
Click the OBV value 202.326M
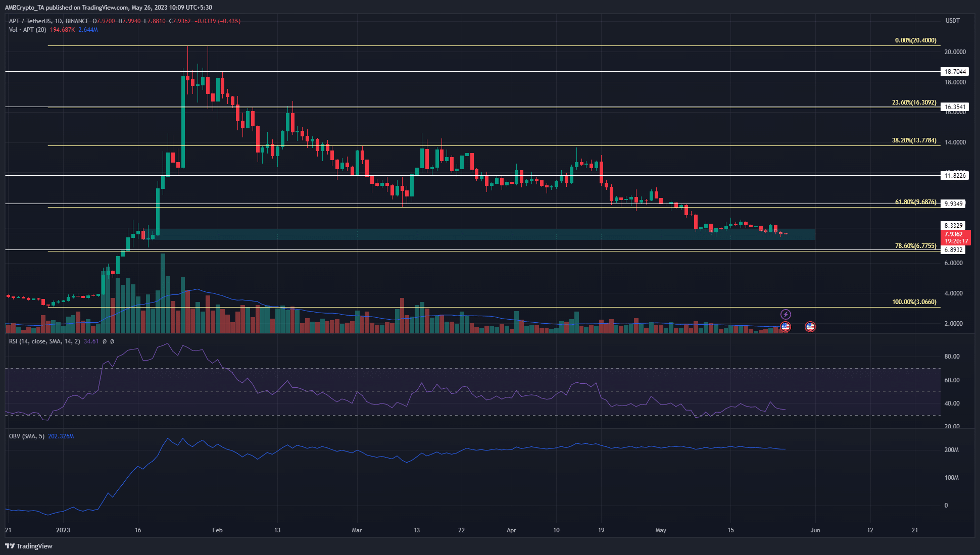tap(61, 436)
